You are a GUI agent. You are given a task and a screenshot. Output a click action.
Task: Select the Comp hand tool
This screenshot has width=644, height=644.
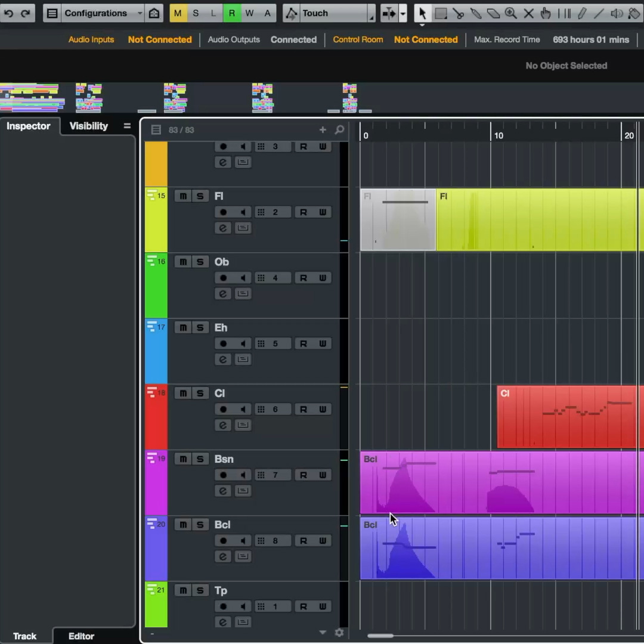546,13
